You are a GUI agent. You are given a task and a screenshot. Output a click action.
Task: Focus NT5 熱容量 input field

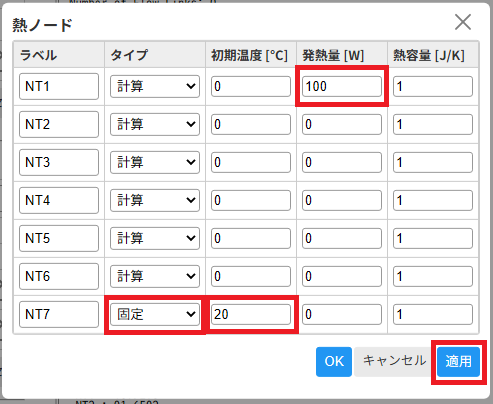(433, 238)
